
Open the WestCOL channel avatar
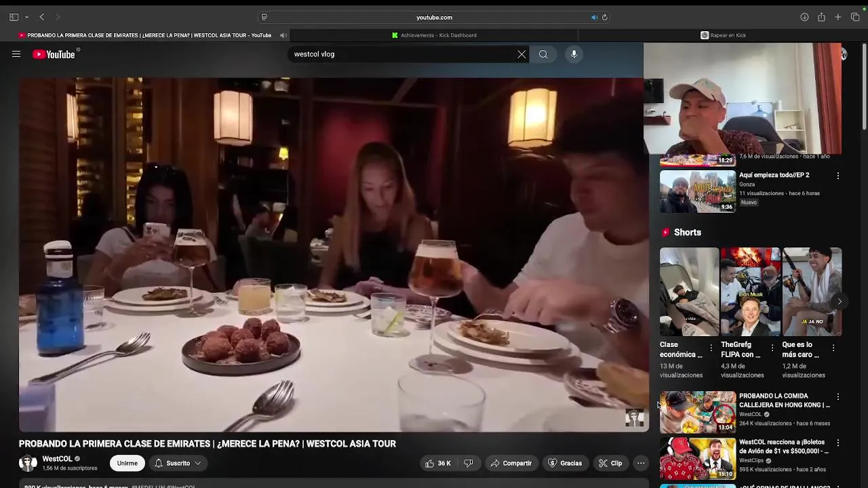click(x=28, y=463)
